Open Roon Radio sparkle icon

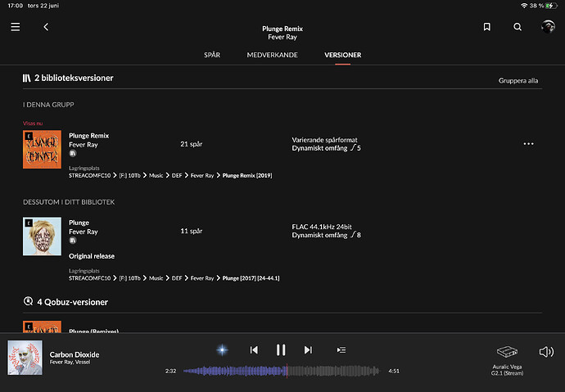point(222,349)
